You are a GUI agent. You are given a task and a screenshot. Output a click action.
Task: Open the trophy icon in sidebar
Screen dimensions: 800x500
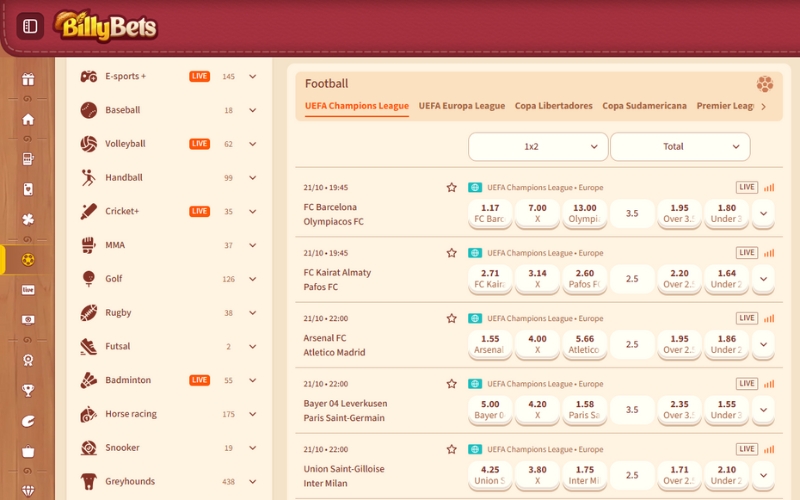tap(28, 390)
